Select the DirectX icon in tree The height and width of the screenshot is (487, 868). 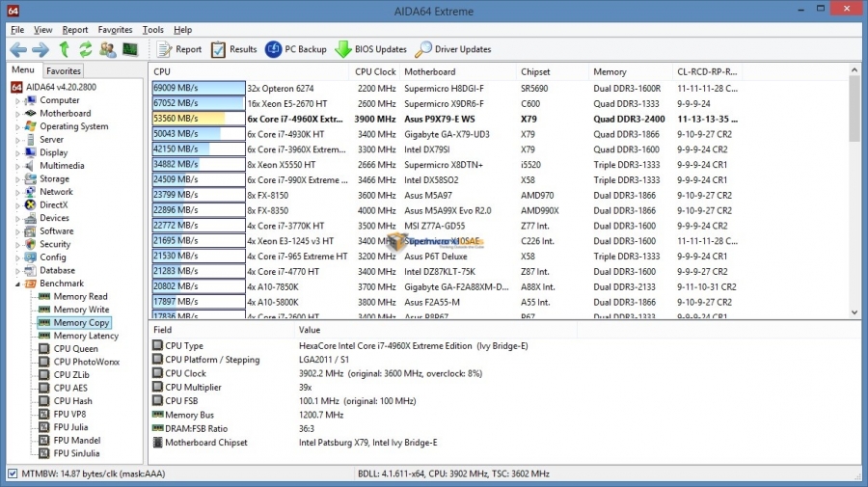coord(31,204)
